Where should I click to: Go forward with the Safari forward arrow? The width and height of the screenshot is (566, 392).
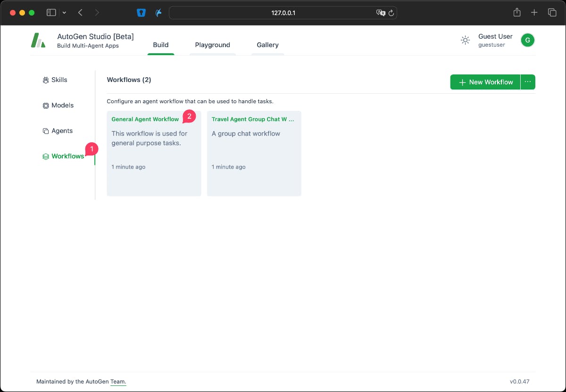pos(97,13)
